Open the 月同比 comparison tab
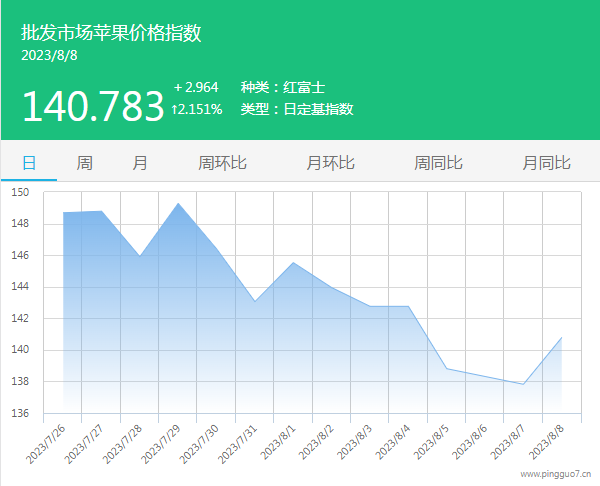This screenshot has width=600, height=486. click(546, 162)
